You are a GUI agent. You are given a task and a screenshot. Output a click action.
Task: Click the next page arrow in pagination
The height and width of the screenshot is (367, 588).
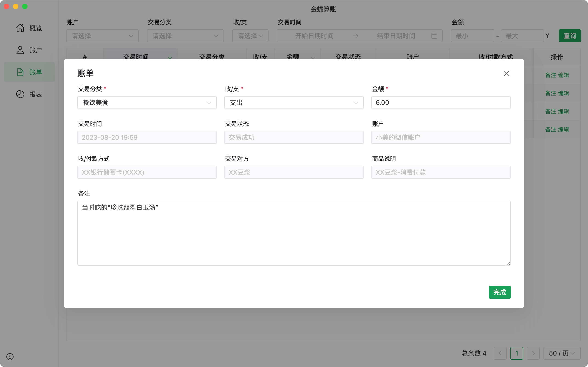click(533, 353)
